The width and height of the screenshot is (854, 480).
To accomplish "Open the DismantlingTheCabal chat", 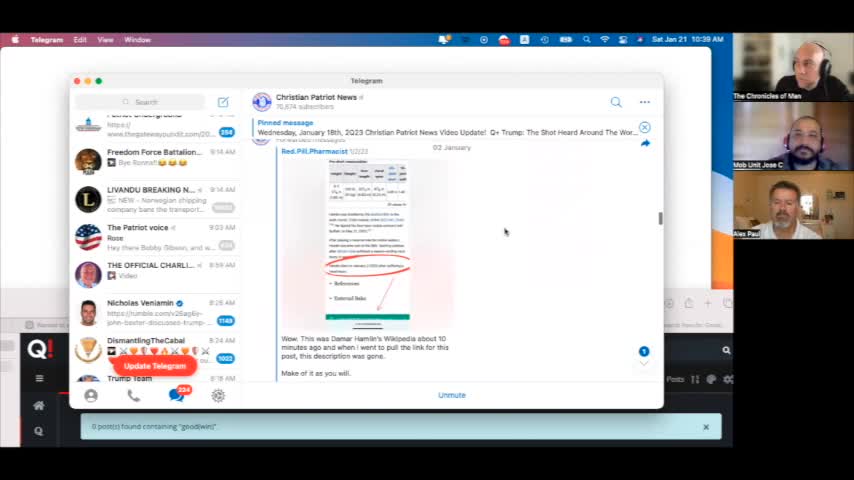I will pos(155,349).
